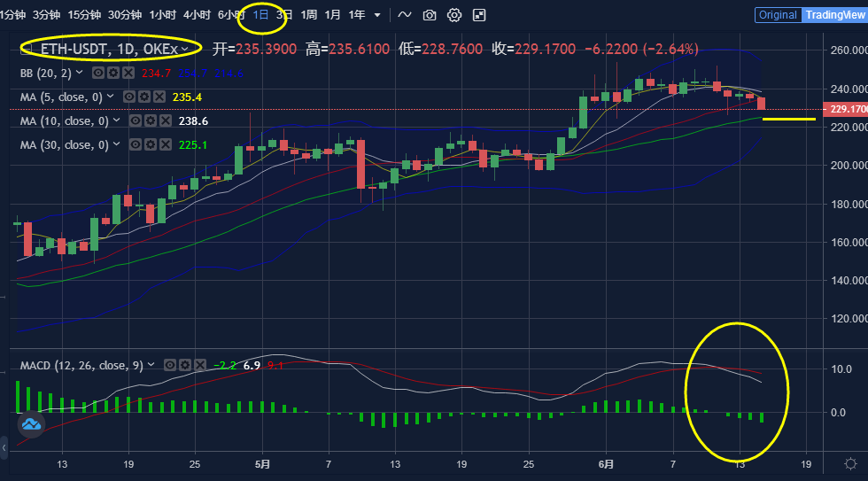Select the 1分钟 timeframe
The image size is (868, 481).
pos(12,15)
